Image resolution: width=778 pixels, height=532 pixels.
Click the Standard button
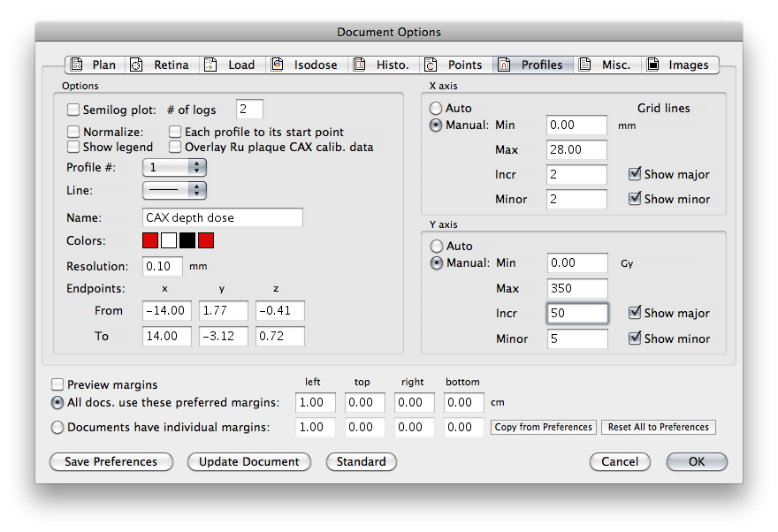(x=362, y=461)
